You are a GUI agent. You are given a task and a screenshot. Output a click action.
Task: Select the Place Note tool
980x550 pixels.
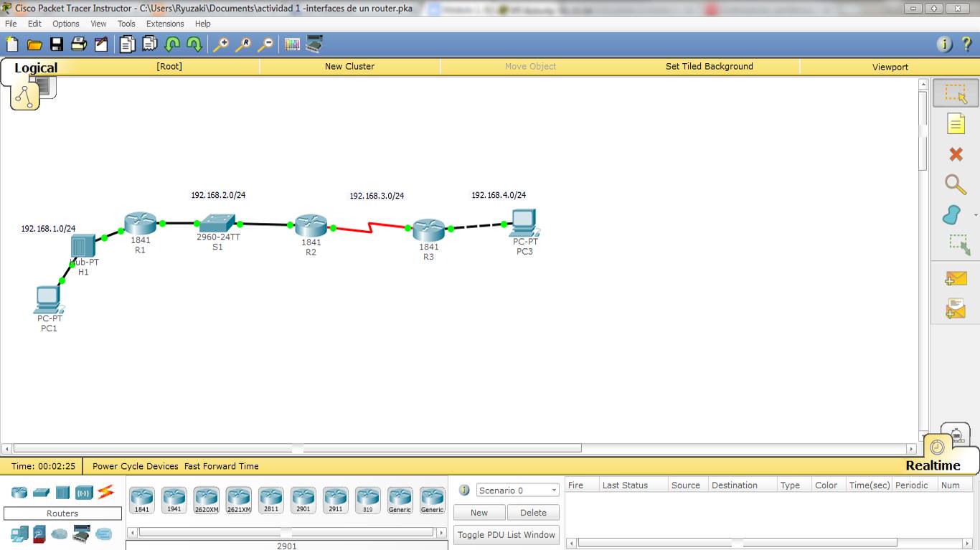[956, 123]
